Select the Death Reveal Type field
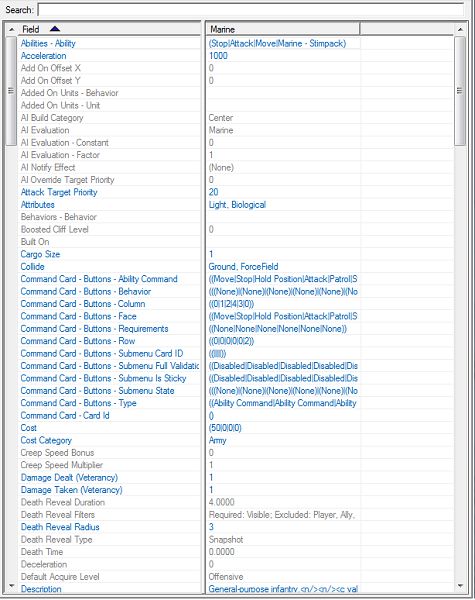 (x=109, y=539)
